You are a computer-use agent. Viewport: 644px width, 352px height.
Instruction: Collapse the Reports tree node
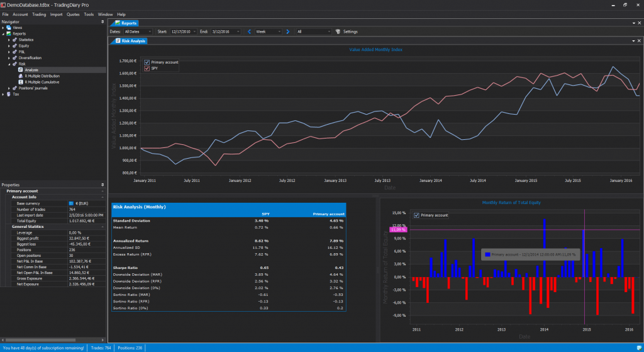3,34
